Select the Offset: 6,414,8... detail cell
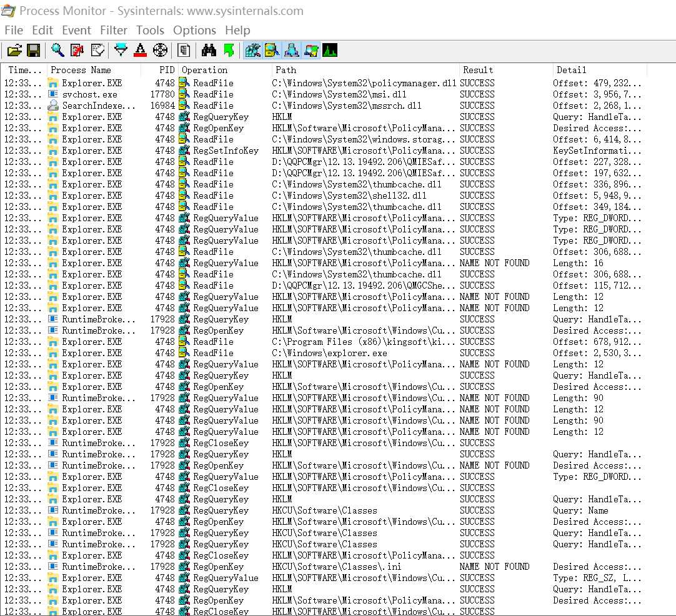 pos(597,139)
